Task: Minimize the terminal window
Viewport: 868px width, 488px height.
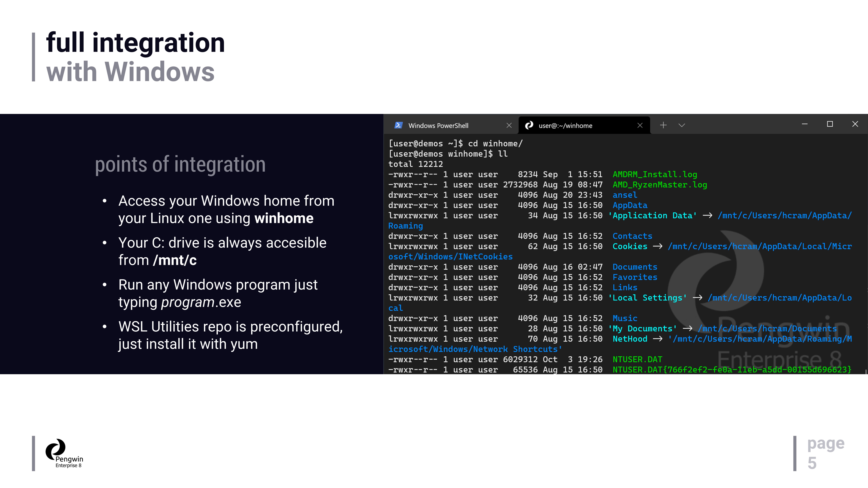Action: pos(805,124)
